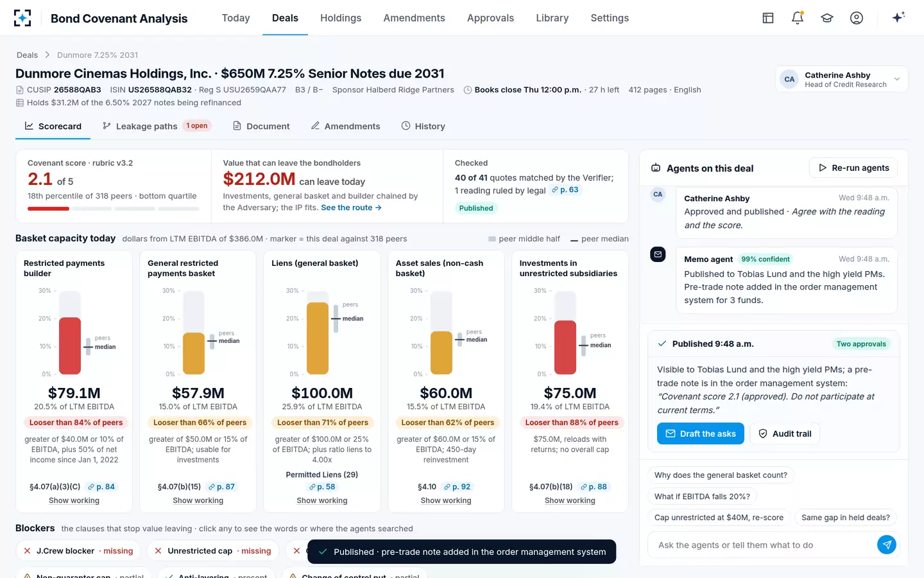Screen dimensions: 924x578
Task: Toggle the J.Crew blocker chip
Action: (x=78, y=551)
